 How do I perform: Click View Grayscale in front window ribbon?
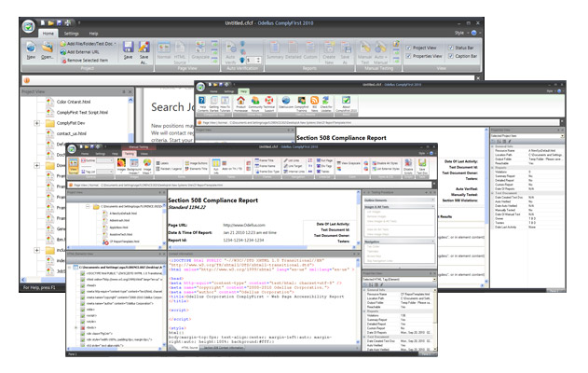[349, 163]
